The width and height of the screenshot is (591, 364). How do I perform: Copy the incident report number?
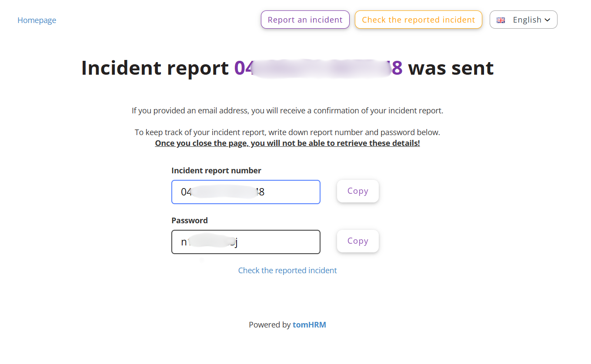pyautogui.click(x=358, y=191)
